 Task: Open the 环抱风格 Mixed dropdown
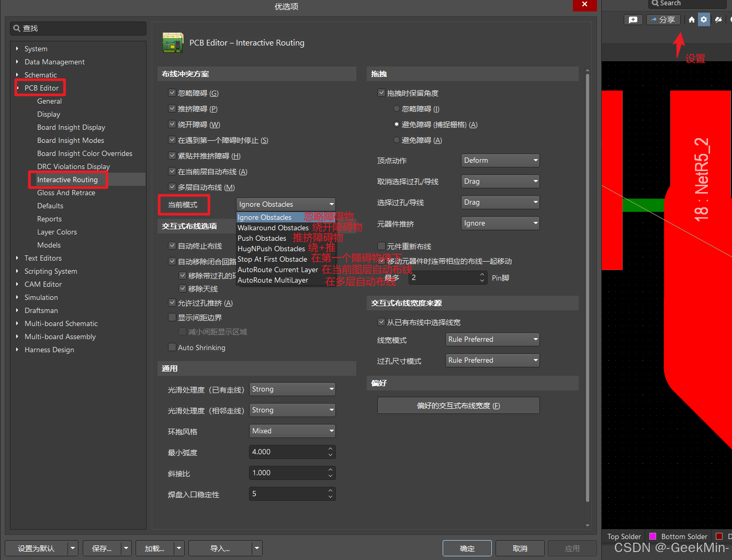(x=292, y=431)
